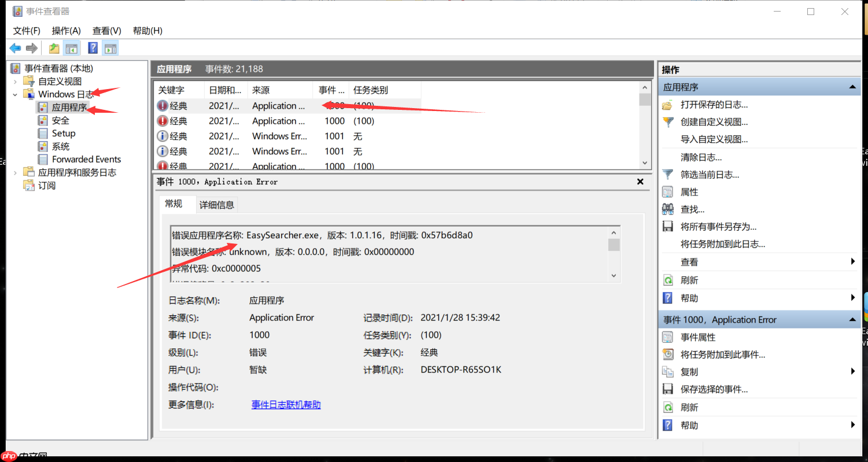Image resolution: width=868 pixels, height=462 pixels.
Task: Click 刷新 in the 应用程序 actions section
Action: tap(689, 280)
